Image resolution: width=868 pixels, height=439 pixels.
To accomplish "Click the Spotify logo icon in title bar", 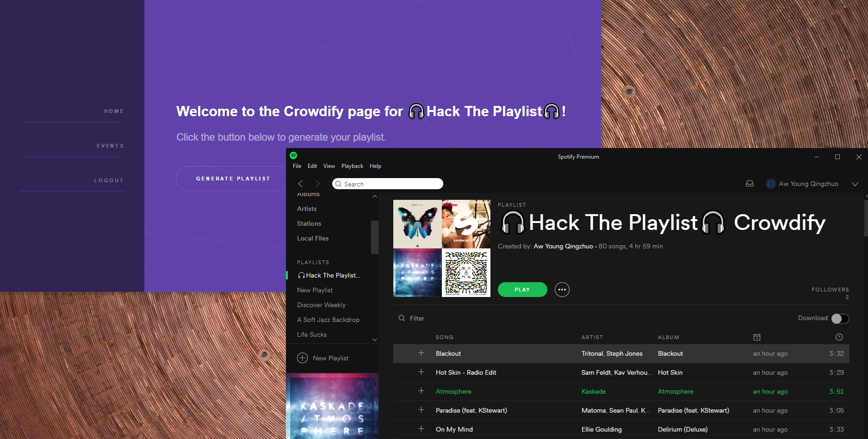I will [293, 155].
